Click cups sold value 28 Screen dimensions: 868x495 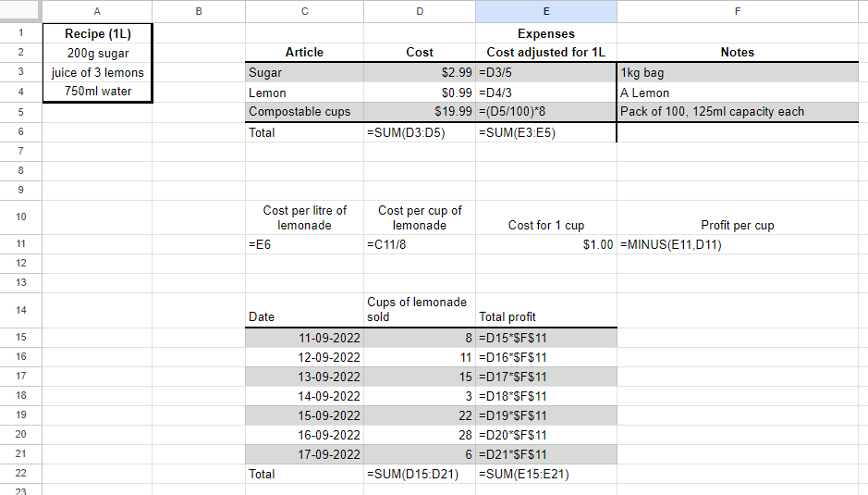pos(420,435)
